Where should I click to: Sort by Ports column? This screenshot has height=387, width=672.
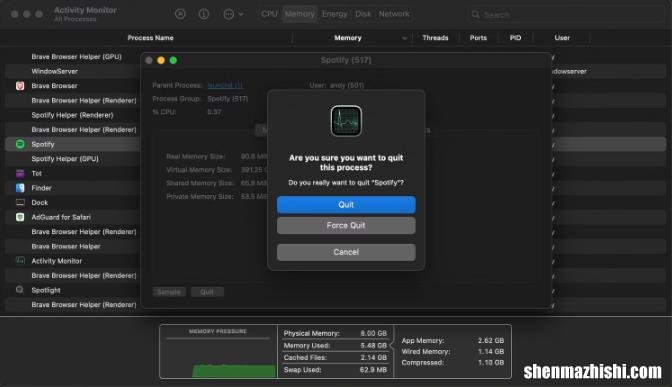(478, 38)
